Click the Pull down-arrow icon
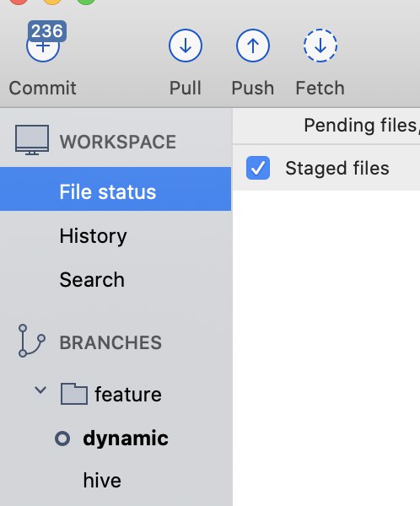Viewport: 420px width, 506px height. point(186,46)
